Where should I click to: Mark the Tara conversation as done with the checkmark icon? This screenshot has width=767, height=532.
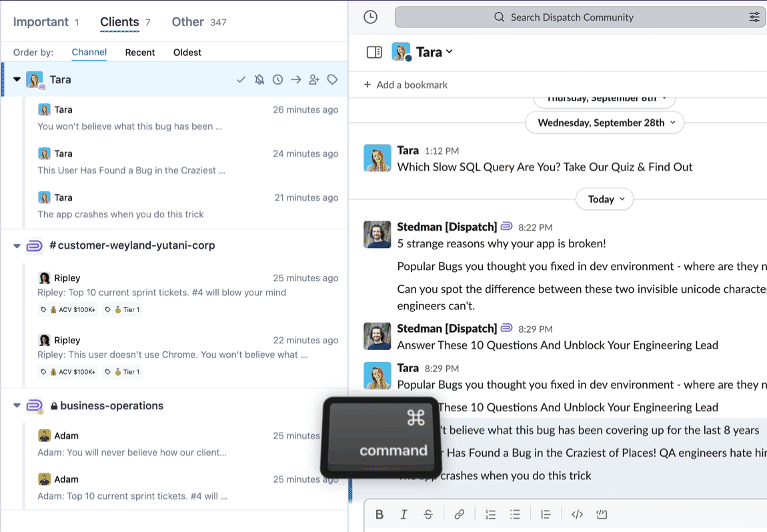tap(241, 80)
